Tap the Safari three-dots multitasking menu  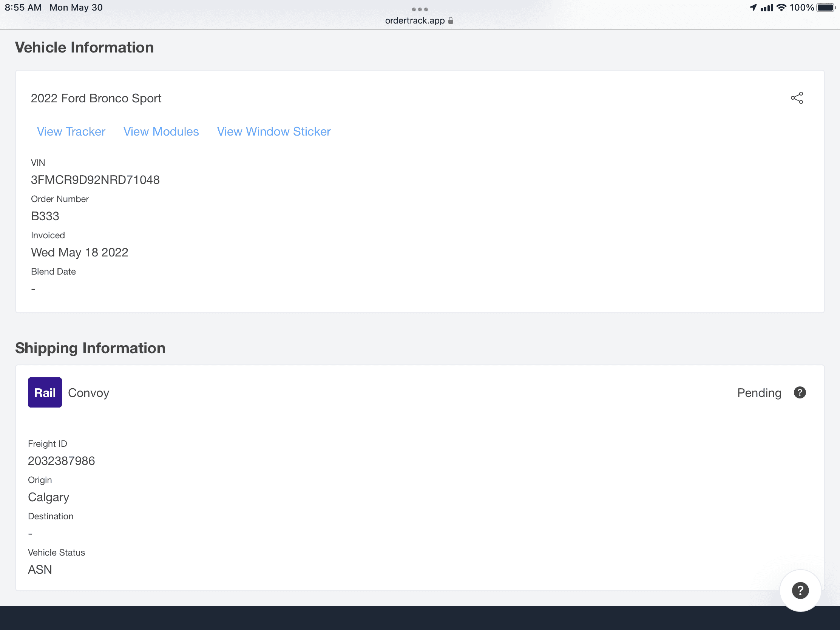click(x=420, y=9)
